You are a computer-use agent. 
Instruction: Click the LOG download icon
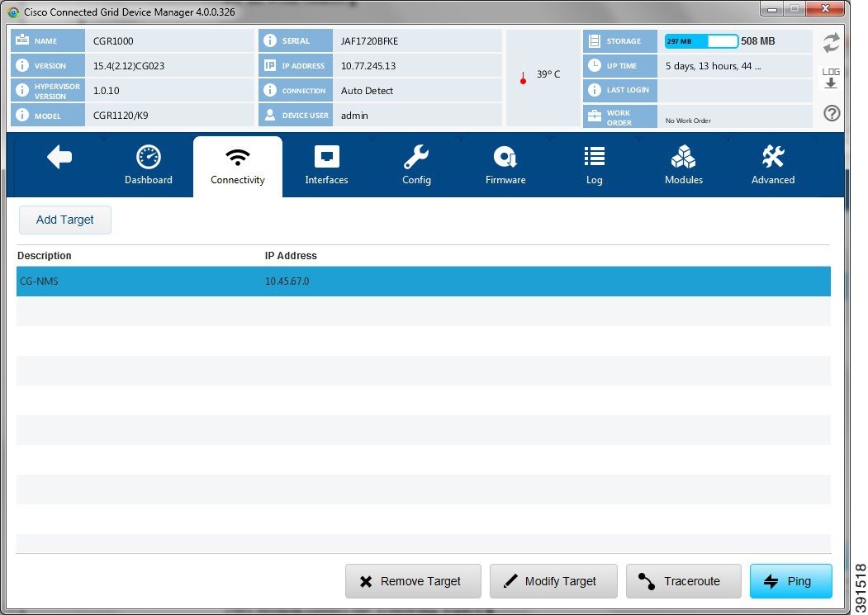(831, 78)
